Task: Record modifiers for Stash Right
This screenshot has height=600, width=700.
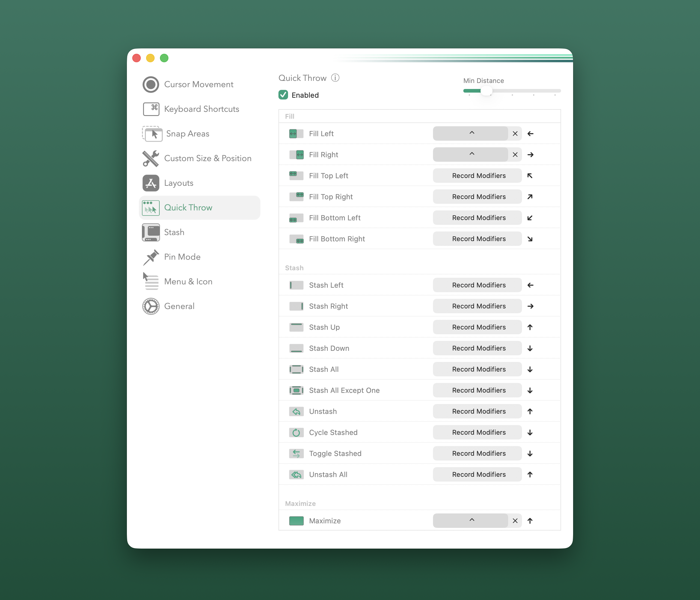Action: [x=477, y=306]
